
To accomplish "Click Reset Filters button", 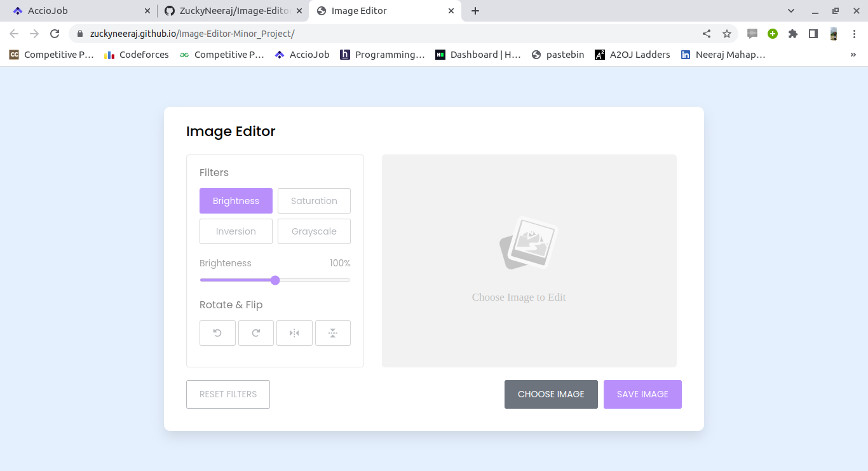I will (228, 394).
